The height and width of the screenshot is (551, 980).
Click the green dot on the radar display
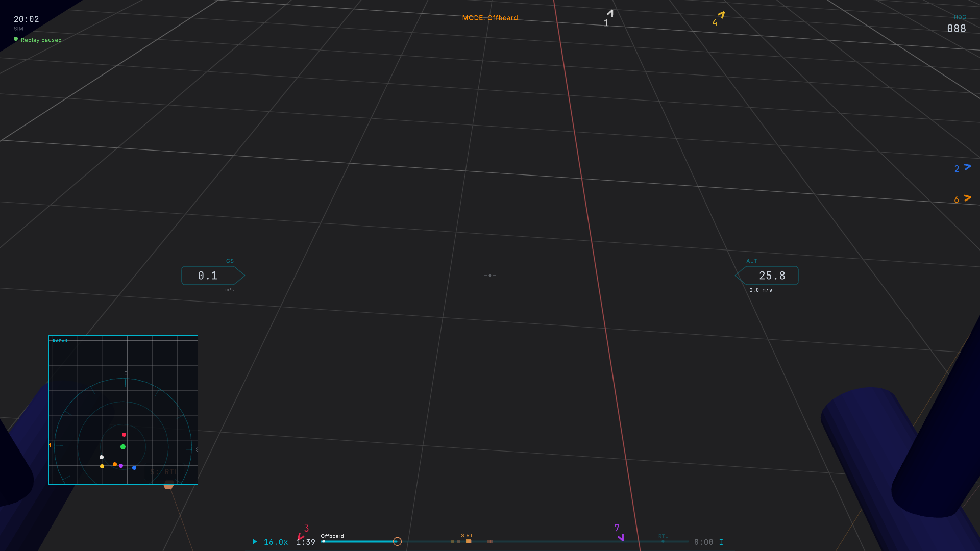pyautogui.click(x=123, y=446)
